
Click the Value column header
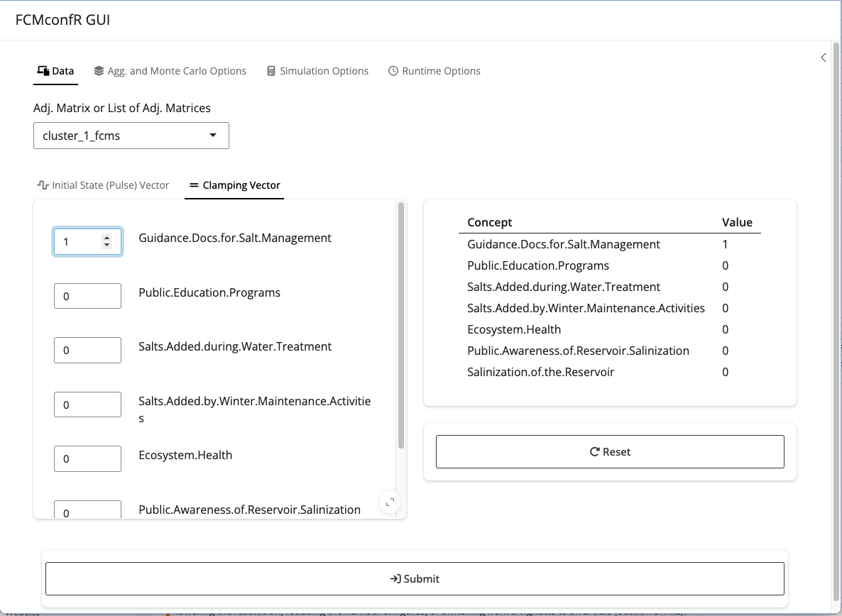tap(737, 222)
